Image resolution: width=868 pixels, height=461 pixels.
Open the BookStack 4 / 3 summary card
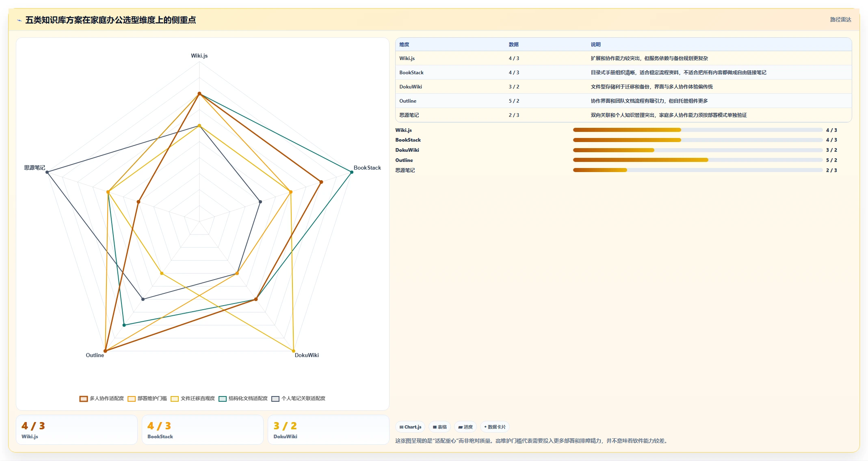point(203,430)
